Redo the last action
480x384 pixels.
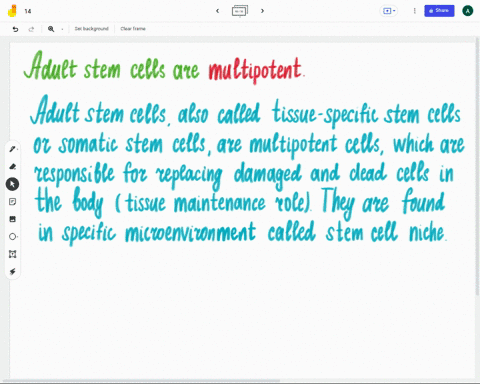click(31, 29)
